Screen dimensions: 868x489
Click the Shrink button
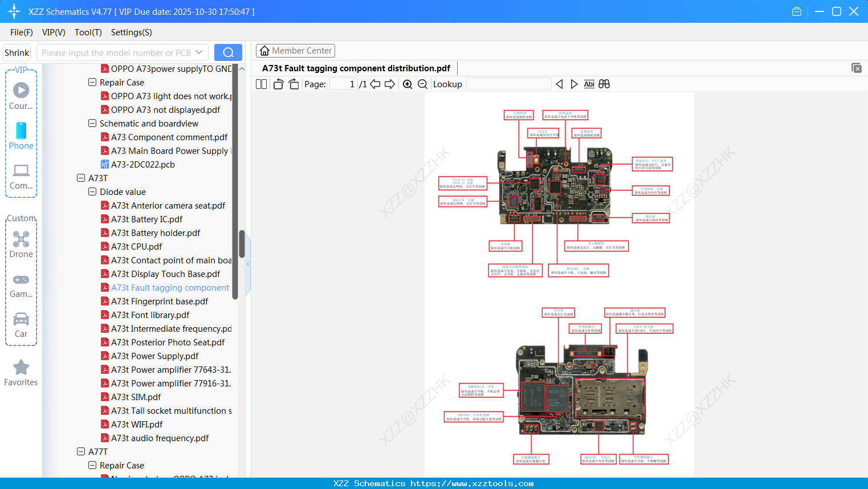point(17,52)
